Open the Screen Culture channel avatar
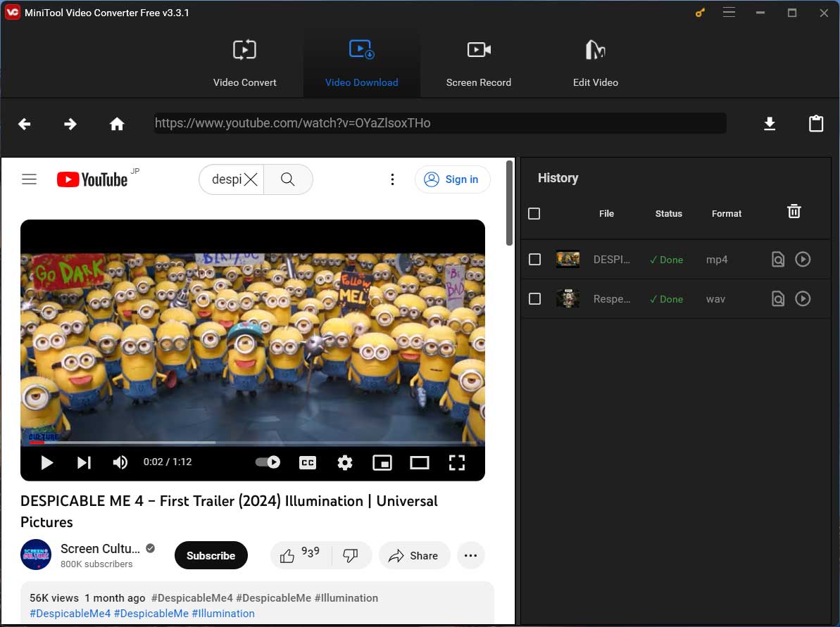The width and height of the screenshot is (840, 627). click(36, 555)
